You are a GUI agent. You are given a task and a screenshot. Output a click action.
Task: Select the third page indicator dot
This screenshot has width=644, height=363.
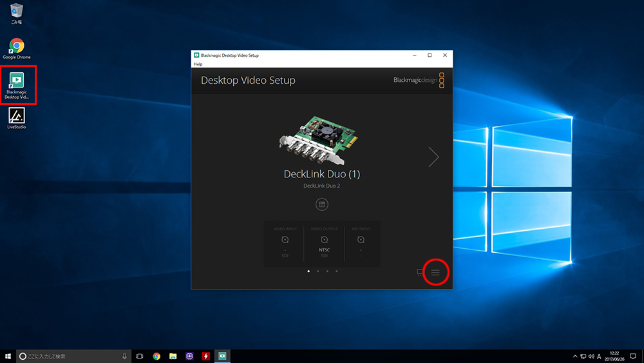tap(327, 271)
